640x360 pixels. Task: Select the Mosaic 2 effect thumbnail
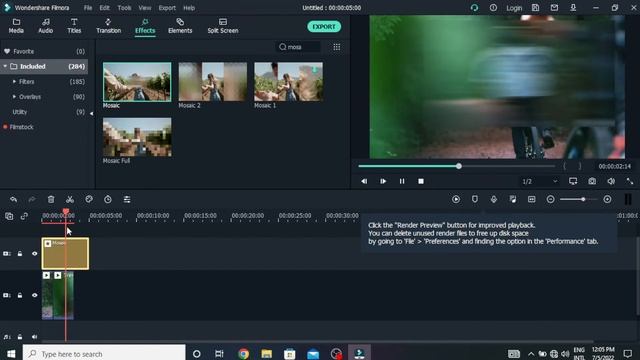click(x=213, y=82)
